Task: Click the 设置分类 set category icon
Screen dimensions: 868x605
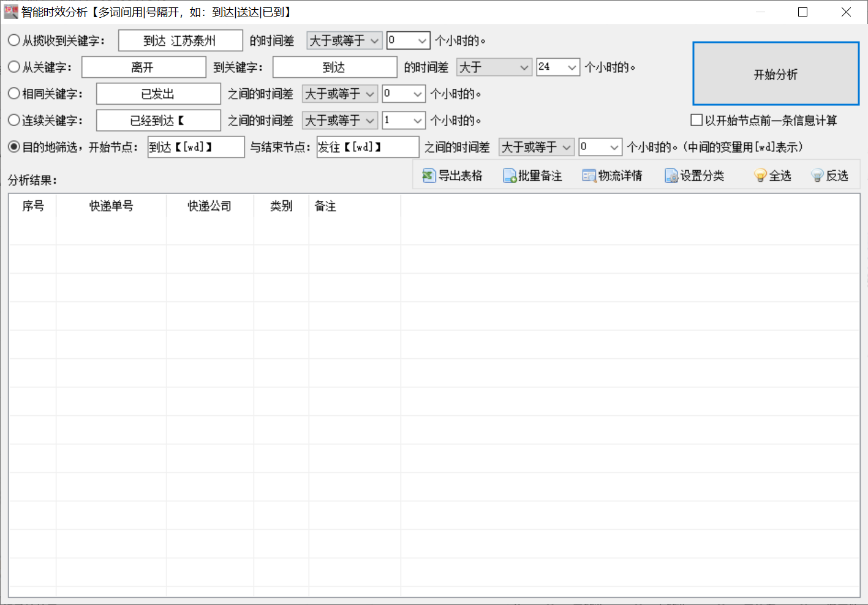Action: pos(671,176)
